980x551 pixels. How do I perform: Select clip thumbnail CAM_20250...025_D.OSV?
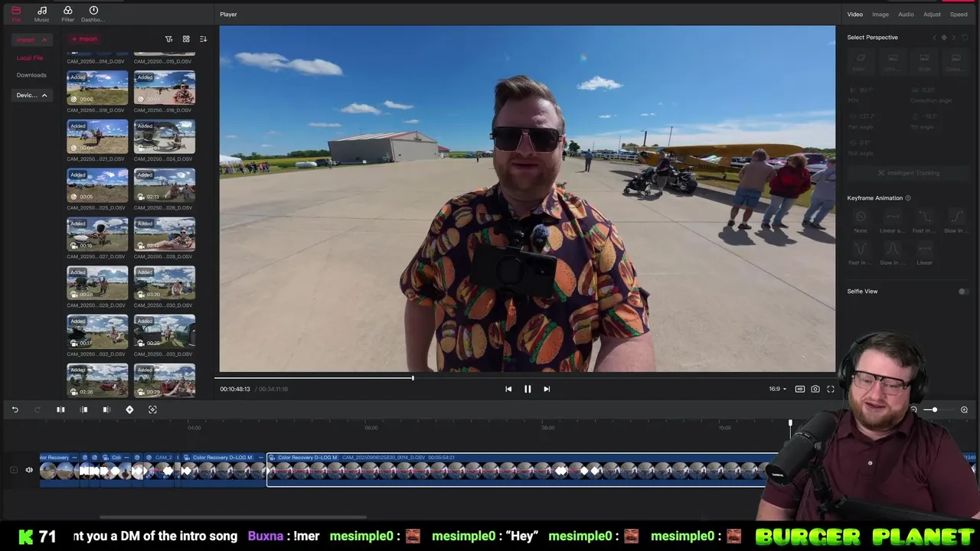(x=97, y=186)
